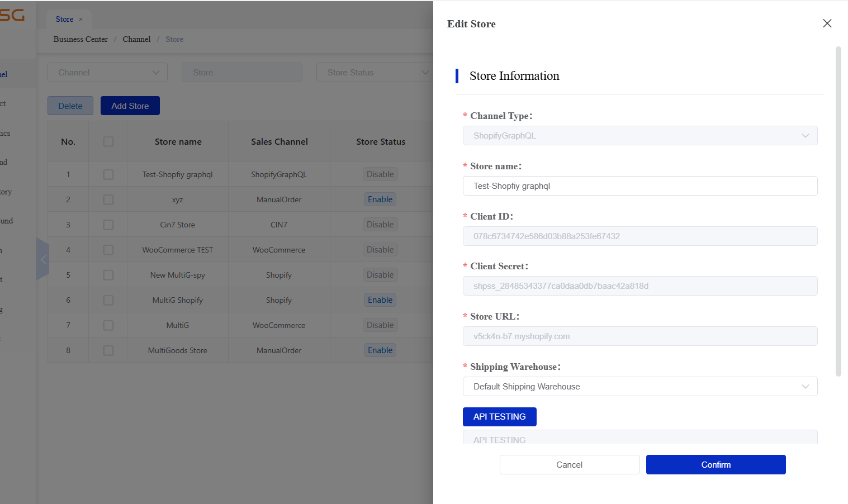848x504 pixels.
Task: Toggle Disable status for WooCommerce TEST
Action: tap(380, 250)
